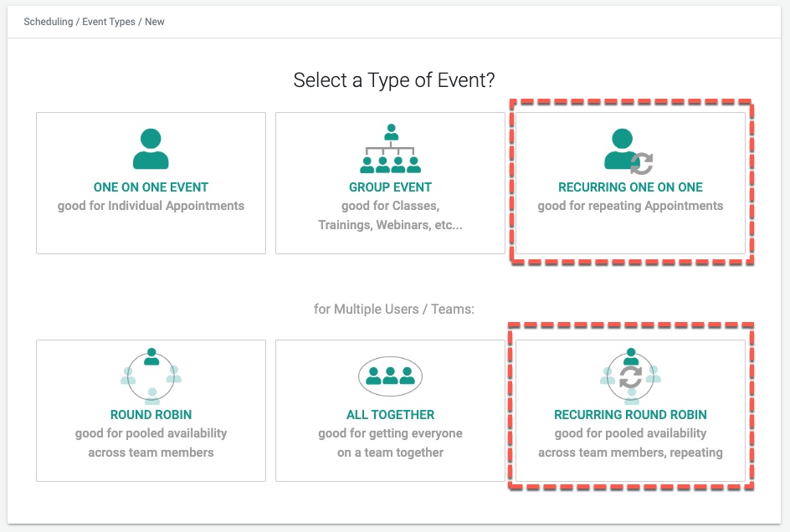Go to Event Types breadcrumb
Screen dimensions: 790x532
109,22
